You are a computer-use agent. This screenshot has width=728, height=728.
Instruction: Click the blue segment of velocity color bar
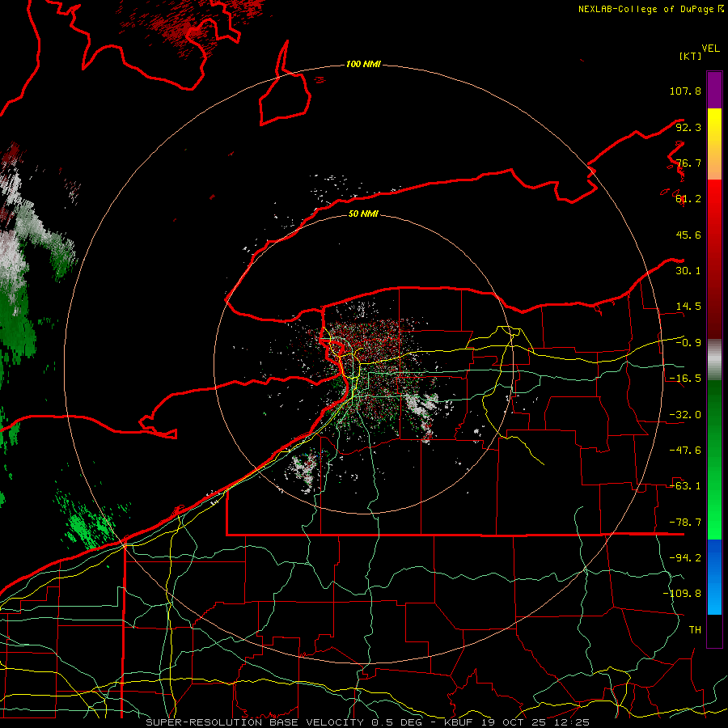(x=714, y=577)
